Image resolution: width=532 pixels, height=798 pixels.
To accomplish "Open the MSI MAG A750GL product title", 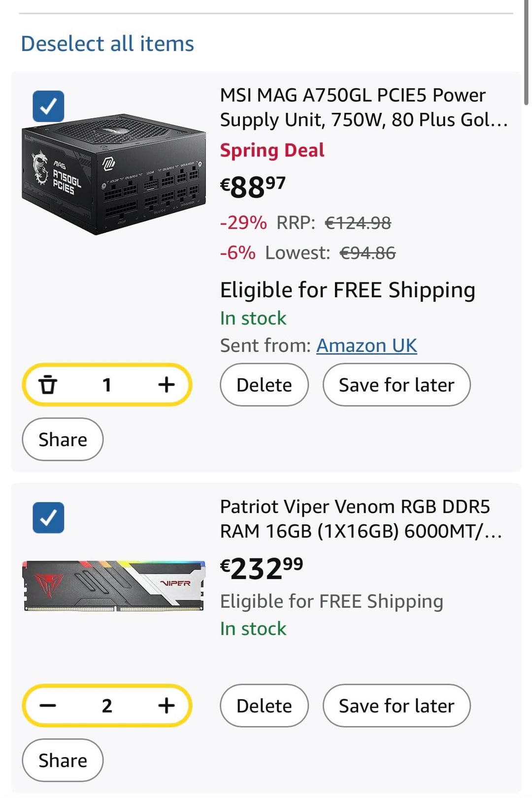I will pos(364,107).
